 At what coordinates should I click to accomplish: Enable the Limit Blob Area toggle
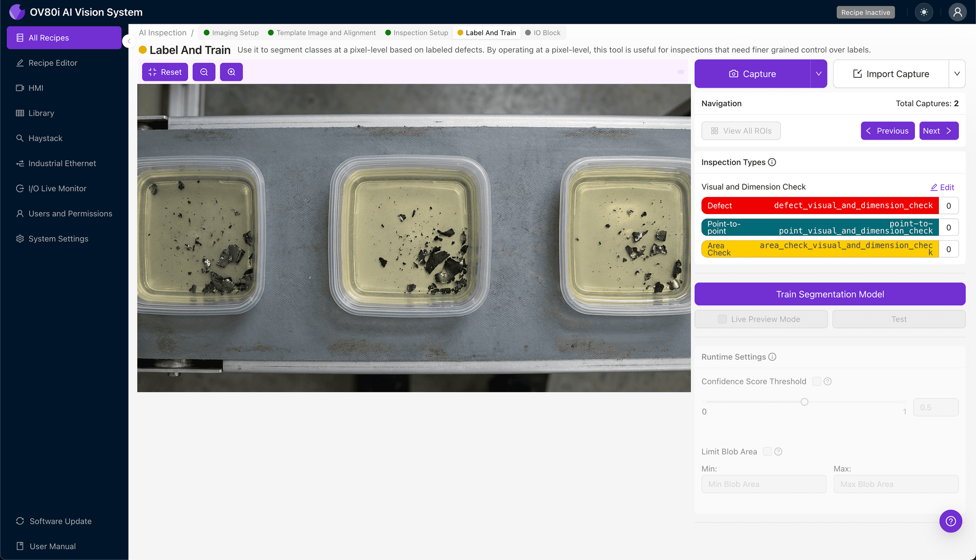[767, 451]
